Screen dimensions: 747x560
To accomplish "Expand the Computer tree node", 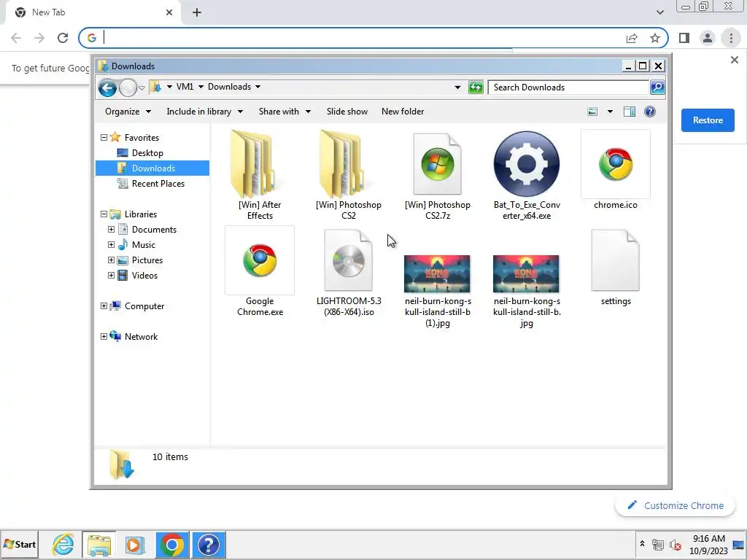I will [104, 306].
